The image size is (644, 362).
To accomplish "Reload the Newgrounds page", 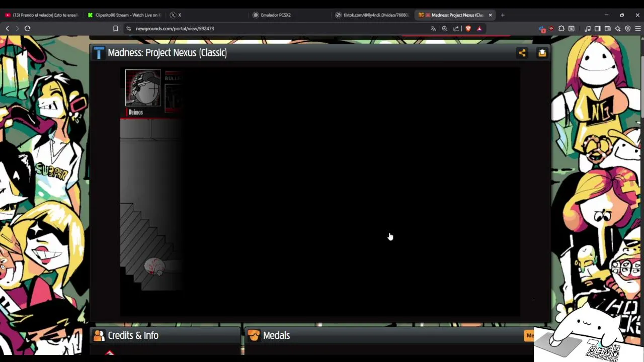I will point(28,29).
